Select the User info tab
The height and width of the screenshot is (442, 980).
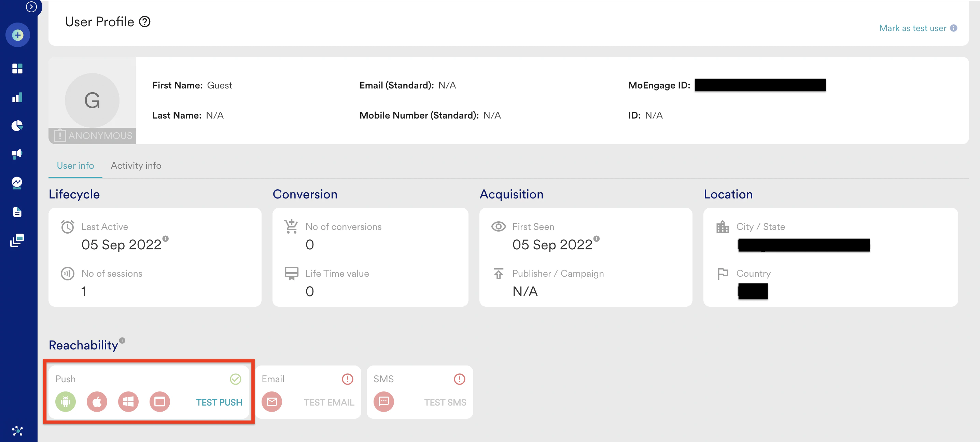click(75, 166)
